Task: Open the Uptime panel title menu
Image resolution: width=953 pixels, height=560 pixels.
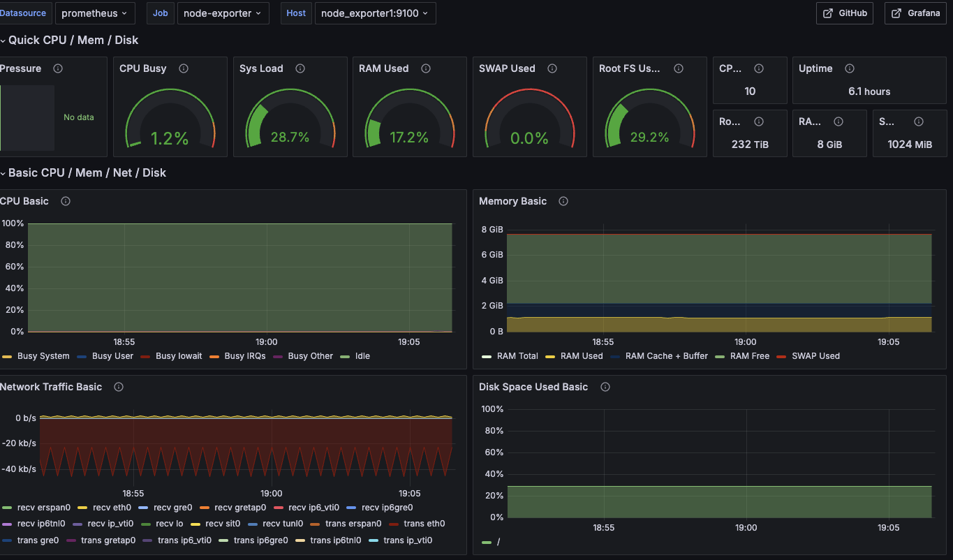Action: click(815, 68)
